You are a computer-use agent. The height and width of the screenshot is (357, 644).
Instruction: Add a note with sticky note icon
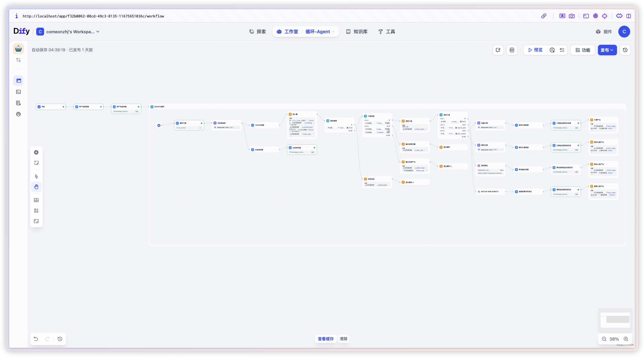coord(36,163)
